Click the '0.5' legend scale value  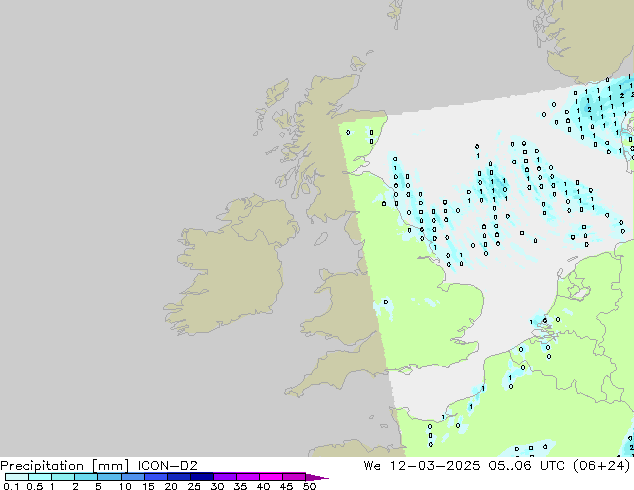(35, 486)
